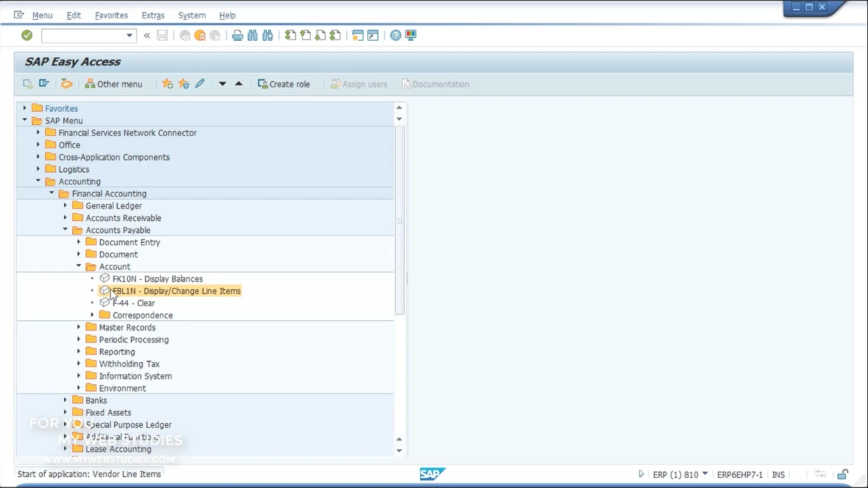Click the Create New Session icon
This screenshot has height=488, width=868.
[358, 36]
